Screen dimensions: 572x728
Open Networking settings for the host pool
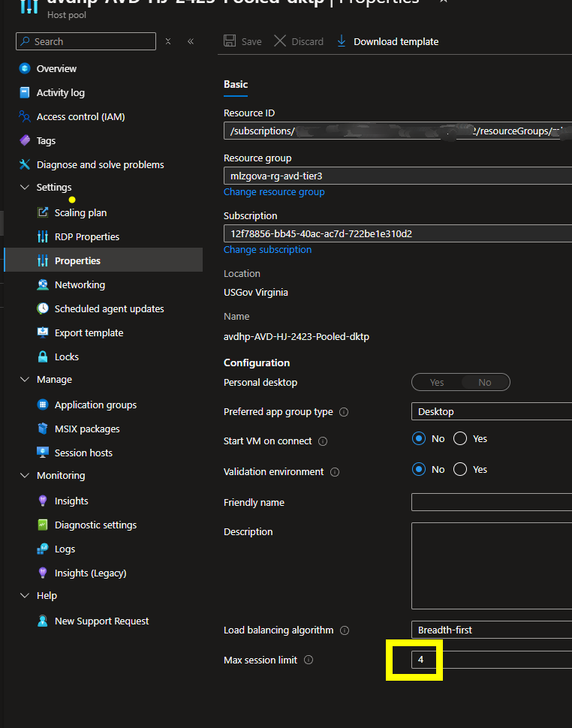coord(82,284)
